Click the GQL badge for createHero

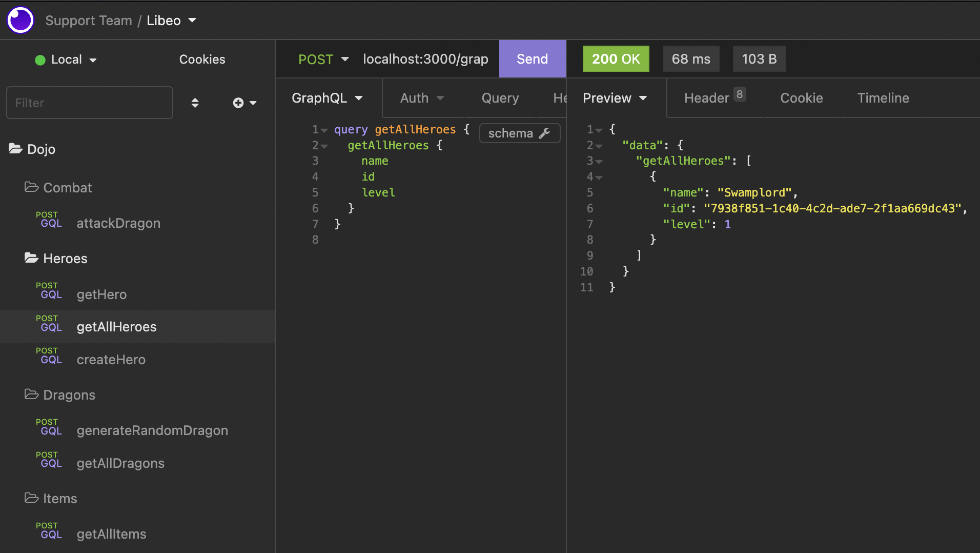pyautogui.click(x=51, y=360)
